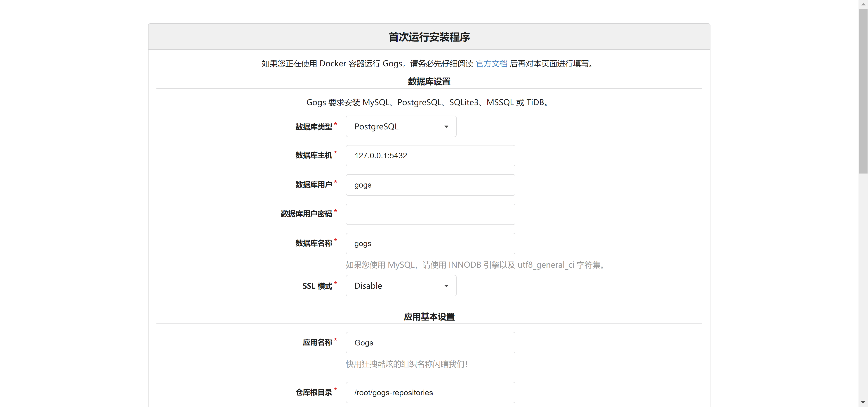This screenshot has width=868, height=407.
Task: Click the repository root path field
Action: point(430,393)
